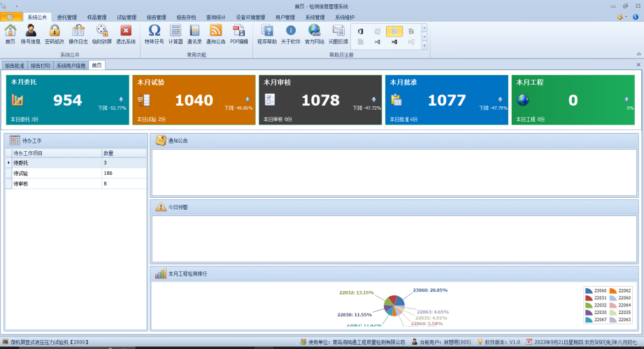This screenshot has width=644, height=349.
Task: Open the 计算器 calculator tool
Action: [176, 33]
